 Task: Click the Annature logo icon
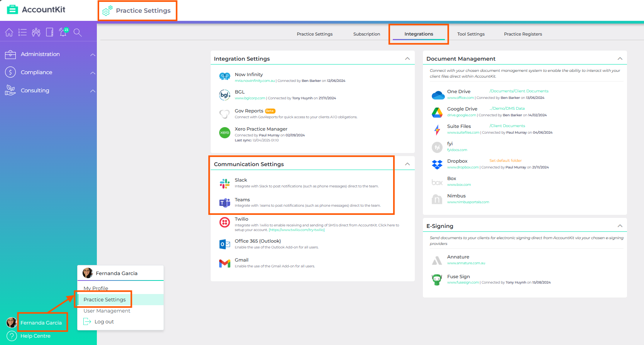click(x=437, y=261)
